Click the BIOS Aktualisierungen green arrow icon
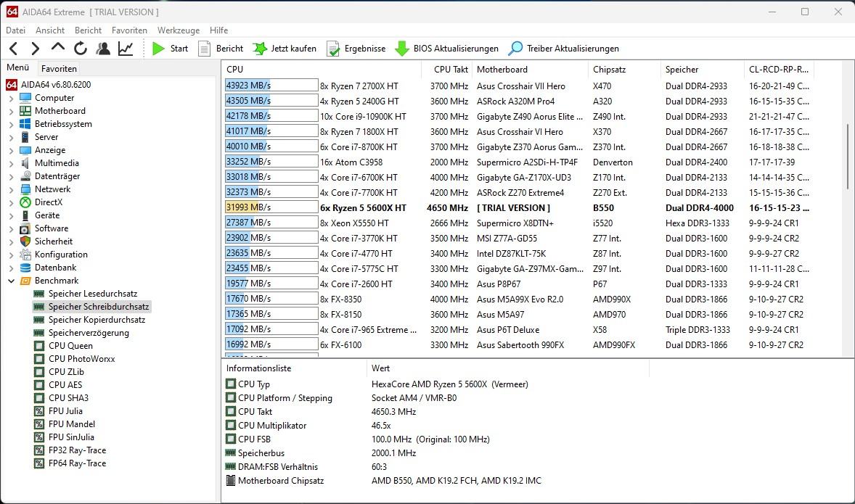The height and width of the screenshot is (504, 855). [402, 49]
